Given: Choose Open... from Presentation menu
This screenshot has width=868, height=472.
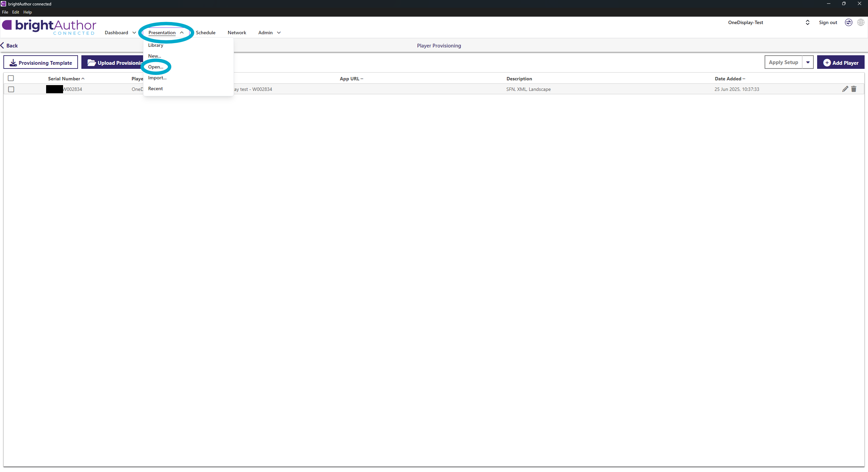Looking at the screenshot, I should (x=156, y=67).
